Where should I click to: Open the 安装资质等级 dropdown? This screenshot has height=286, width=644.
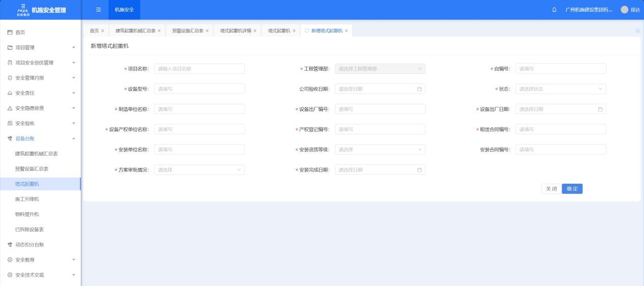coord(380,150)
